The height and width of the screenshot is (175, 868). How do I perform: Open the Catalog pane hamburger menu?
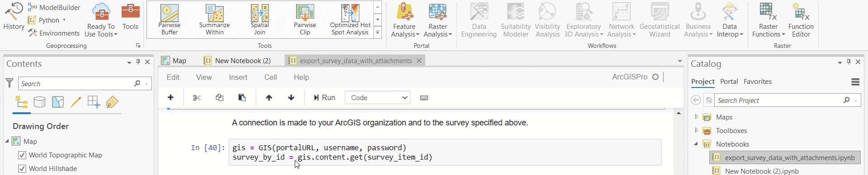pyautogui.click(x=855, y=82)
